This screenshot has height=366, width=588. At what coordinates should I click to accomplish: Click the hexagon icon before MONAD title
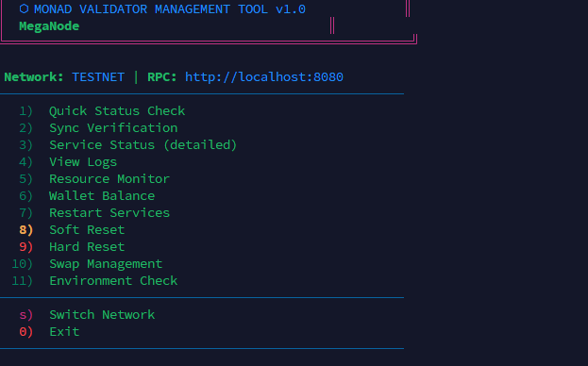24,8
